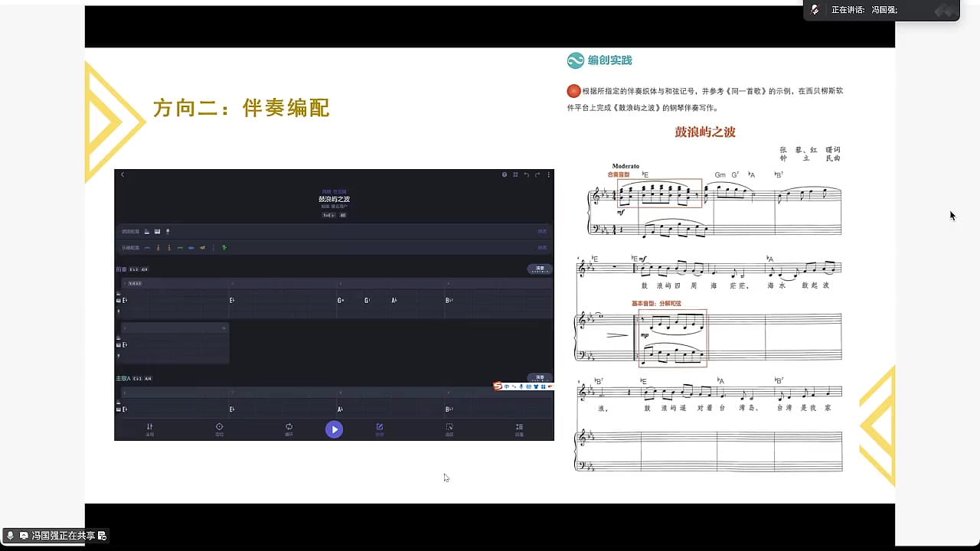This screenshot has width=980, height=551.
Task: Click the speaking indicator 正在讲话 bar
Action: 881,10
